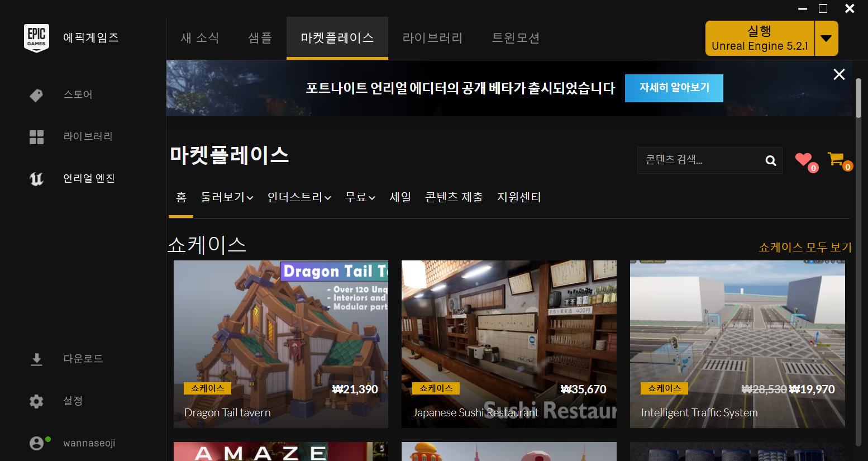Minimize the launcher window

[803, 8]
